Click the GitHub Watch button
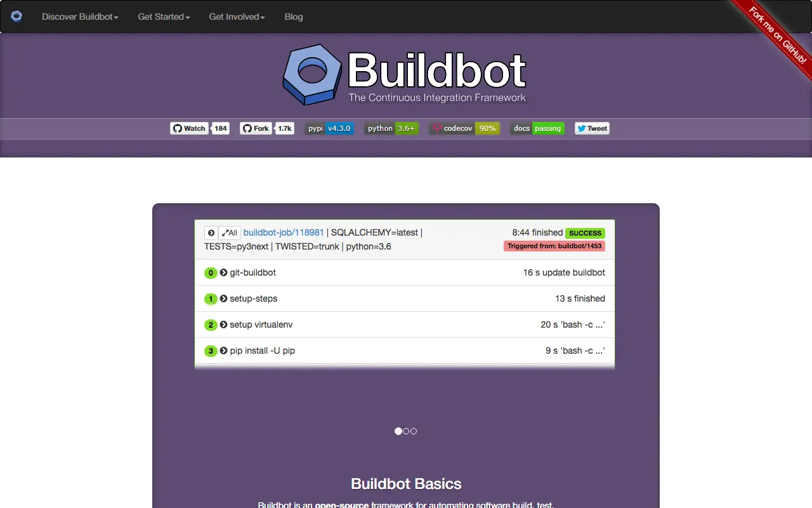The image size is (812, 508). 189,128
